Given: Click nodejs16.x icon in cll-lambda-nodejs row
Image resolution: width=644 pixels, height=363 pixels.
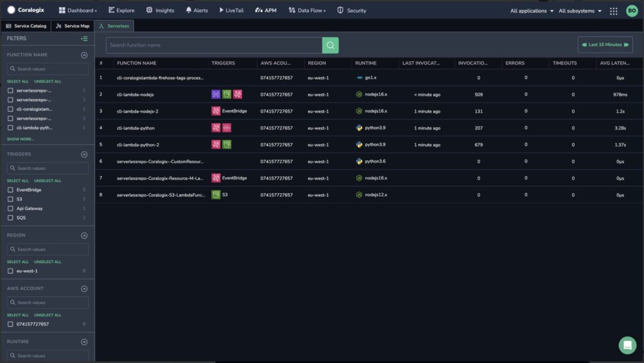Looking at the screenshot, I should [359, 94].
